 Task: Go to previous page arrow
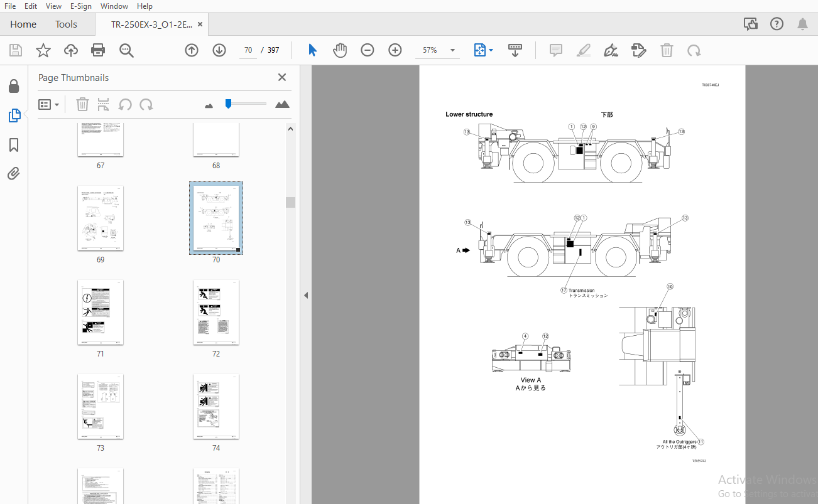(192, 50)
